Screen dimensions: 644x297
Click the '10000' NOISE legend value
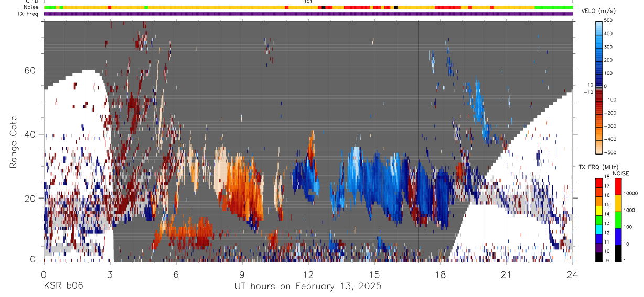click(x=630, y=193)
